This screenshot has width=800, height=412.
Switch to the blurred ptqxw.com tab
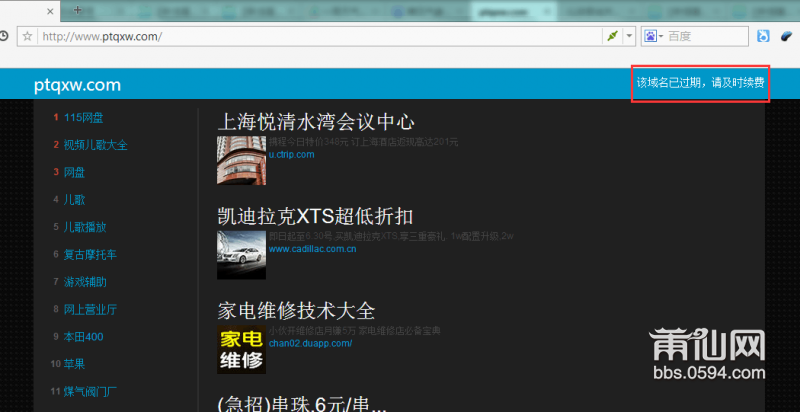tap(513, 11)
